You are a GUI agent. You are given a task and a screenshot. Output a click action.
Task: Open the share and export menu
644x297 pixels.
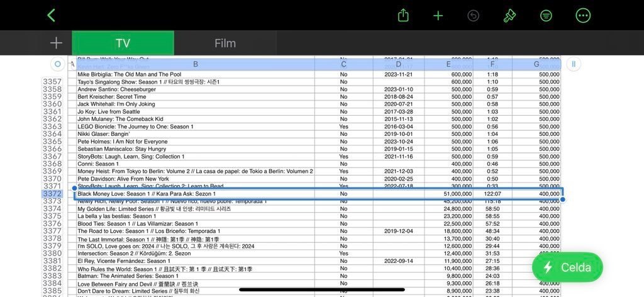point(404,16)
